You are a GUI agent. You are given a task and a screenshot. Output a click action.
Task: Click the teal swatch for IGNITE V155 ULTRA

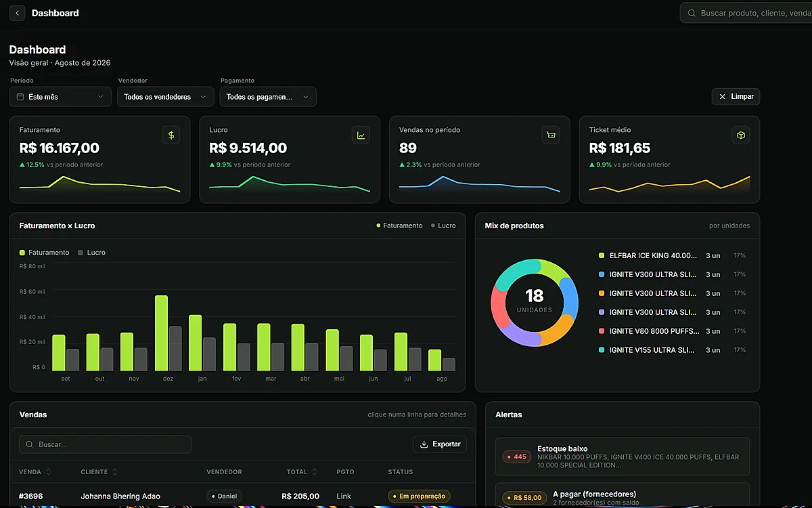pyautogui.click(x=602, y=350)
